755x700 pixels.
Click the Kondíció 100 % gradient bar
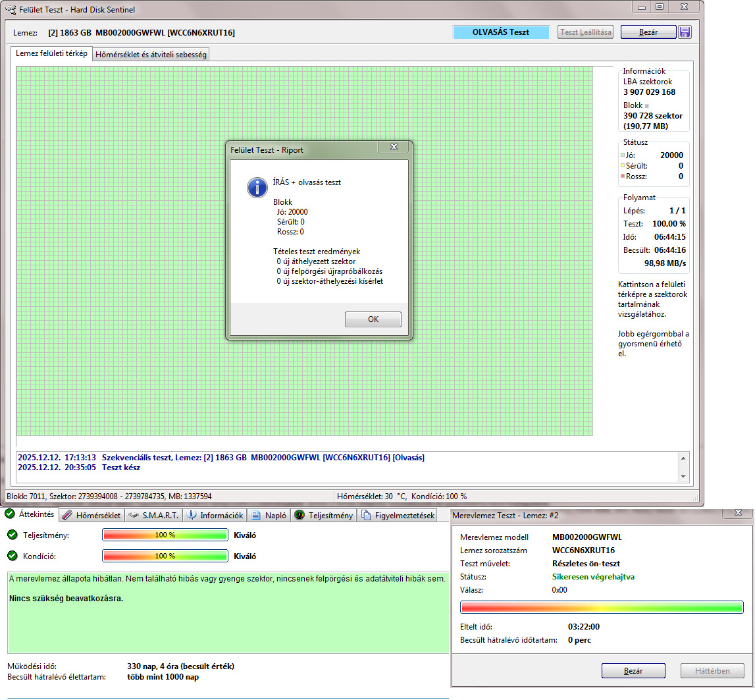(165, 556)
